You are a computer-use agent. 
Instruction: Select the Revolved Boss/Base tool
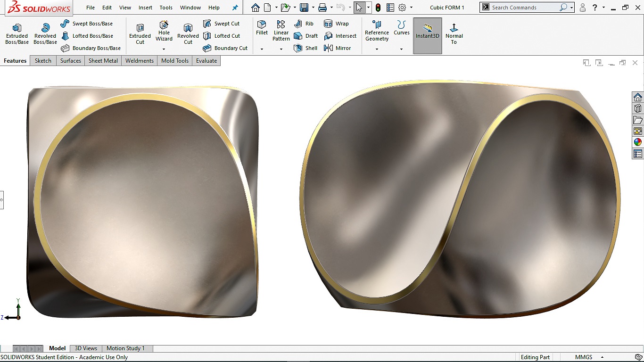(45, 34)
